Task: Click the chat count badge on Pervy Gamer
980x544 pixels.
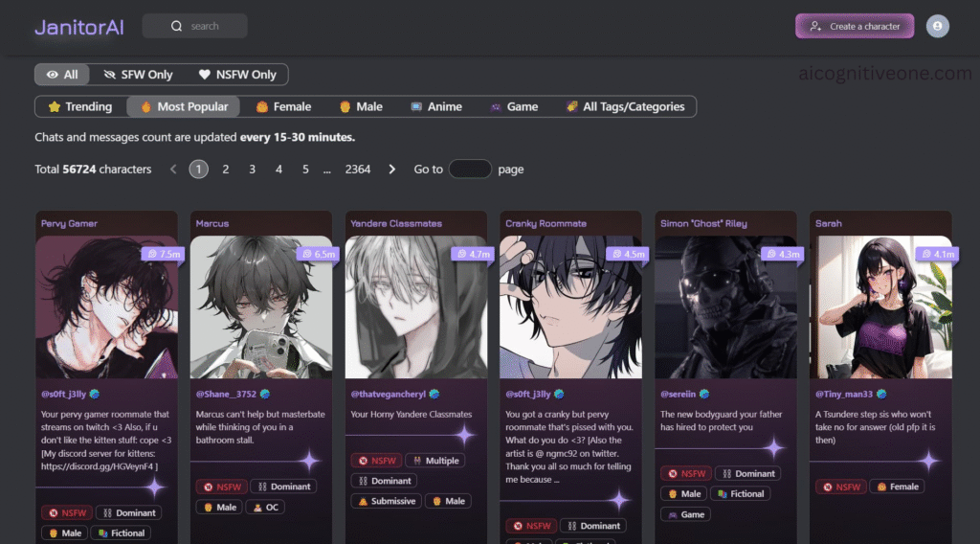Action: click(165, 254)
